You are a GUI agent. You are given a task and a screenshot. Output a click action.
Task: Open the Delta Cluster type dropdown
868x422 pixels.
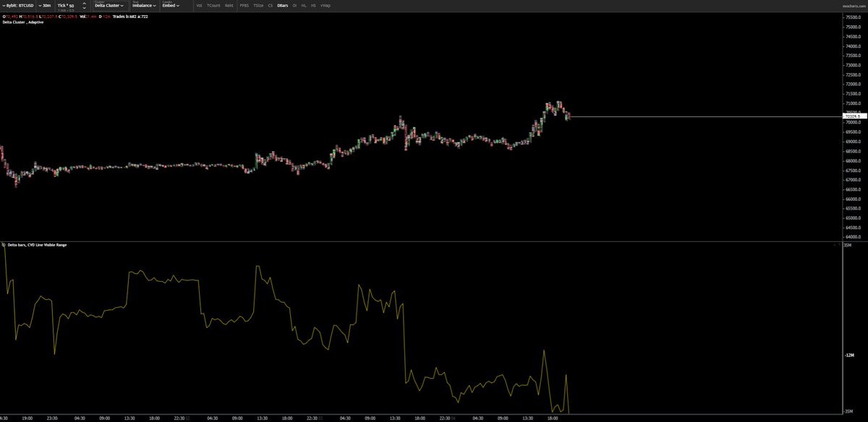coord(109,5)
